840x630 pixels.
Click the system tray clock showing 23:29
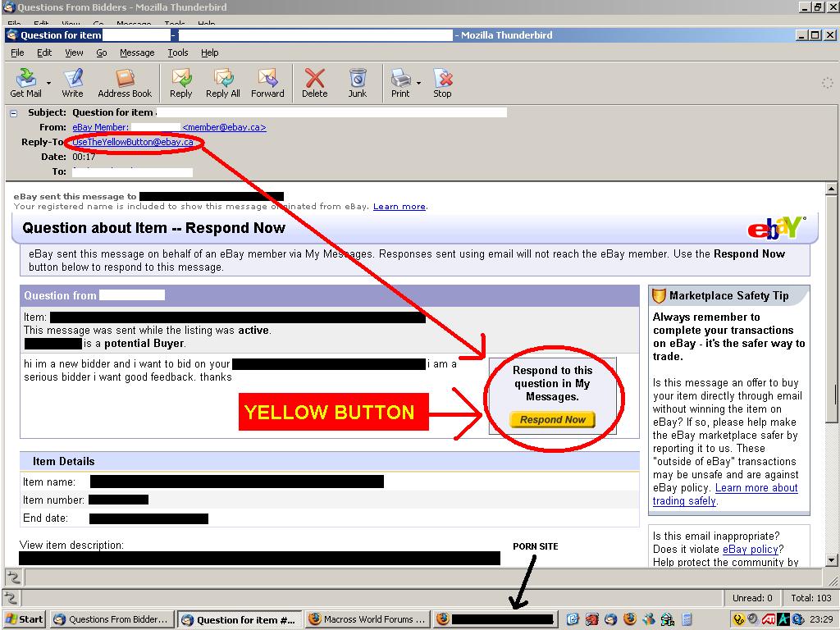pyautogui.click(x=821, y=619)
